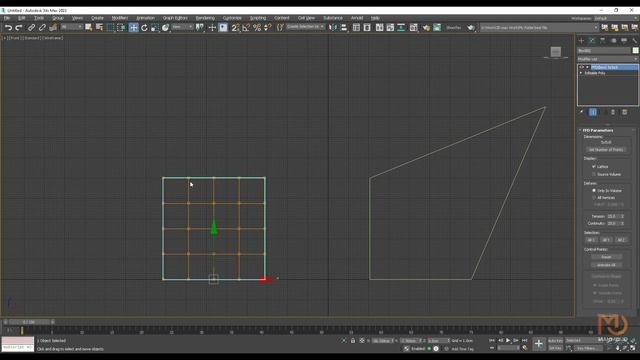Click the Animate All button
Image resolution: width=640 pixels, height=360 pixels.
tap(607, 265)
